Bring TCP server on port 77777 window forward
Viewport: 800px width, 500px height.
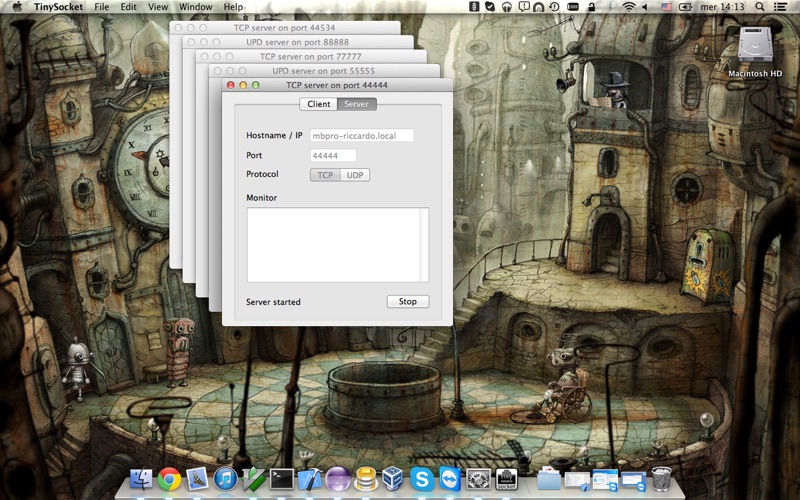[x=310, y=56]
